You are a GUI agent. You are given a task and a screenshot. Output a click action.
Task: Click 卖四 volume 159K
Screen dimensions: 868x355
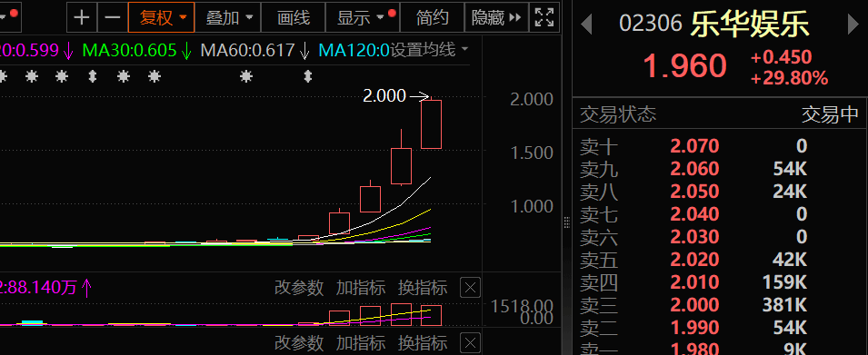784,282
